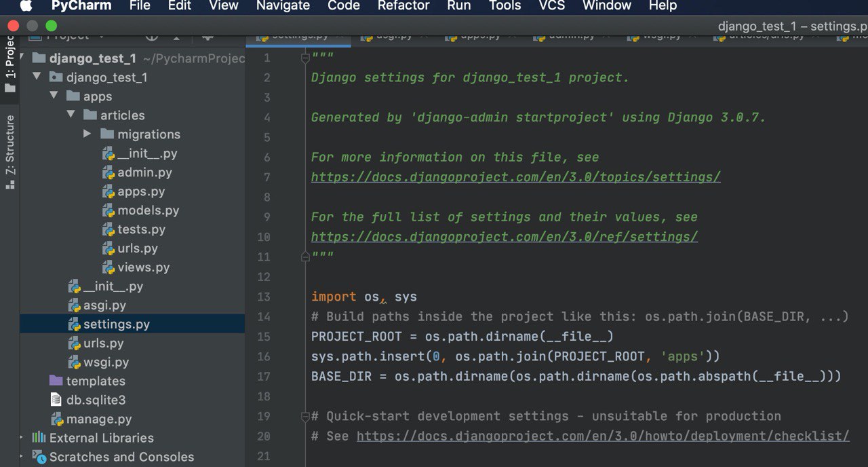This screenshot has height=467, width=868.
Task: Open the View menu
Action: (224, 6)
